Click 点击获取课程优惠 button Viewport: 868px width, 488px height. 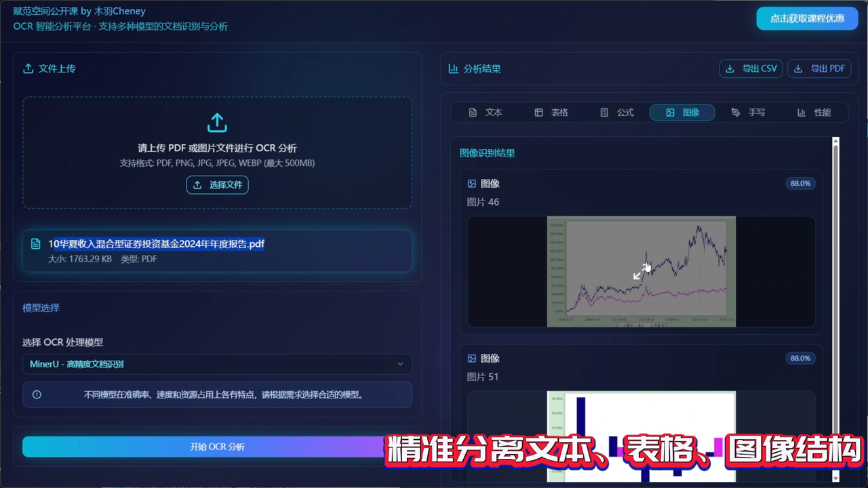click(x=807, y=18)
